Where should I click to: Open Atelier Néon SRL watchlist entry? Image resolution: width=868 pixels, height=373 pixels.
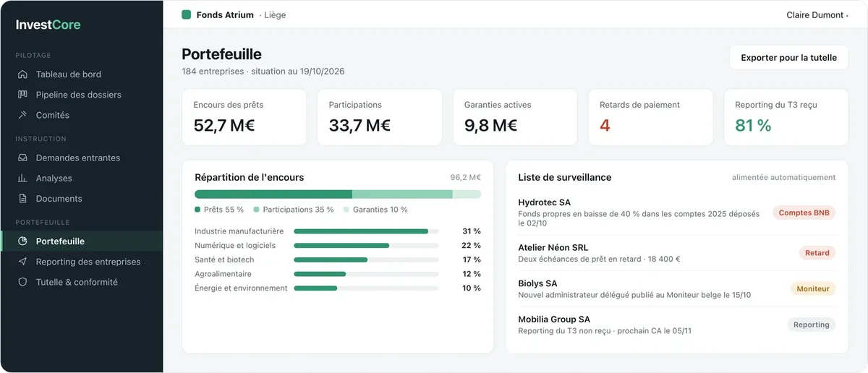point(677,253)
